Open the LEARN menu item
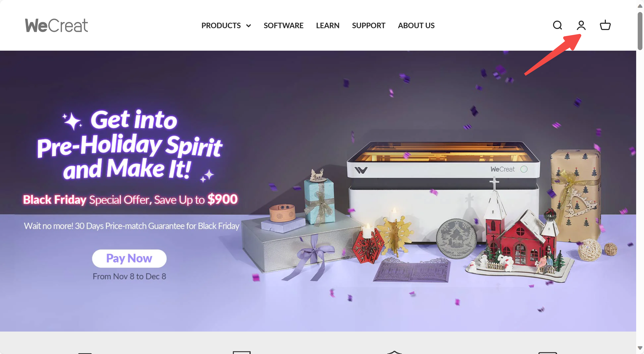Image resolution: width=644 pixels, height=354 pixels. pos(327,25)
